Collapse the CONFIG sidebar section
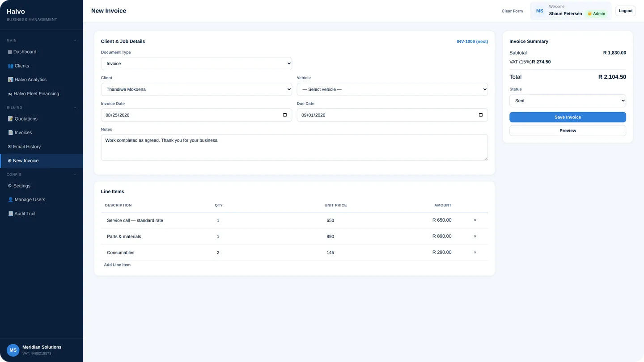 75,175
